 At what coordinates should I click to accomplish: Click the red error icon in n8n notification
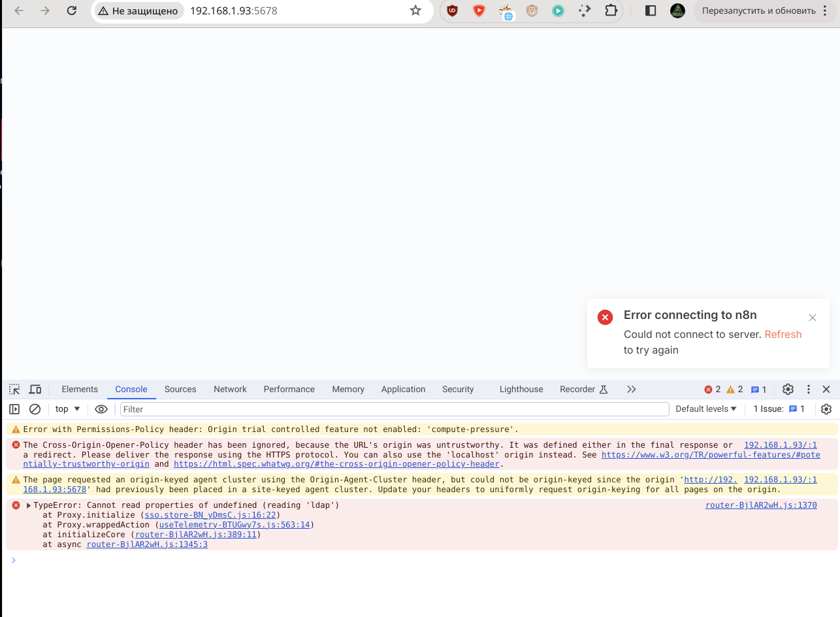coord(606,318)
